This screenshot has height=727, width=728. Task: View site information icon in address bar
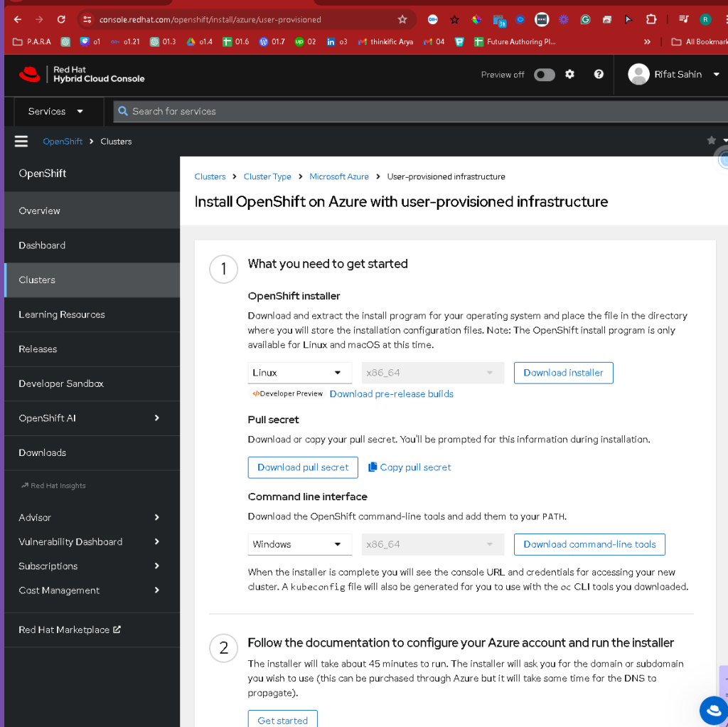point(87,19)
